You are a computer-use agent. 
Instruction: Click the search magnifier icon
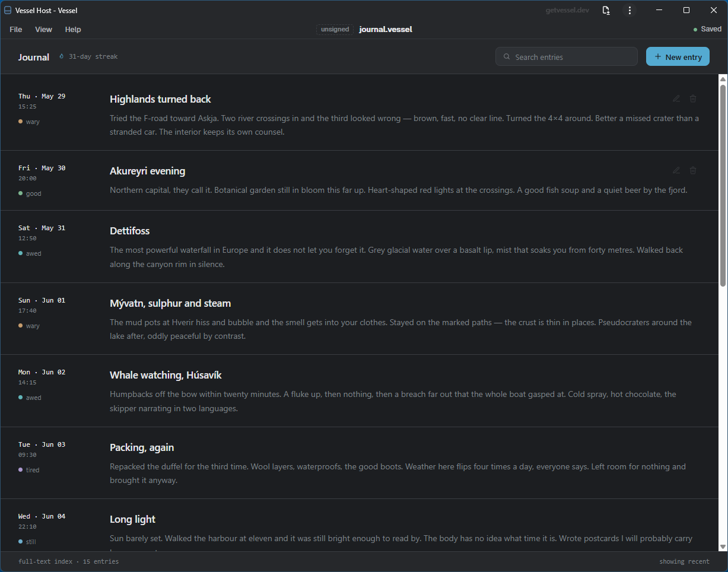tap(507, 57)
